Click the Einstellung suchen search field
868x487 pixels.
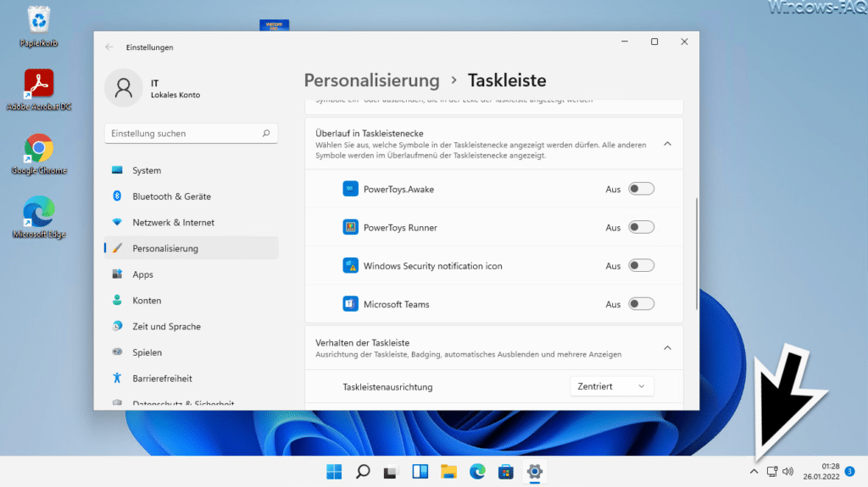click(x=191, y=133)
